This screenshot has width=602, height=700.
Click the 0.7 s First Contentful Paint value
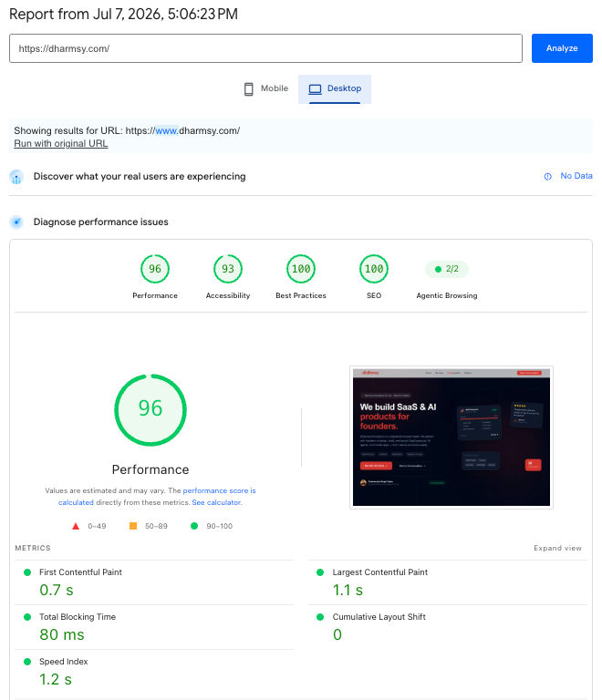tap(57, 591)
